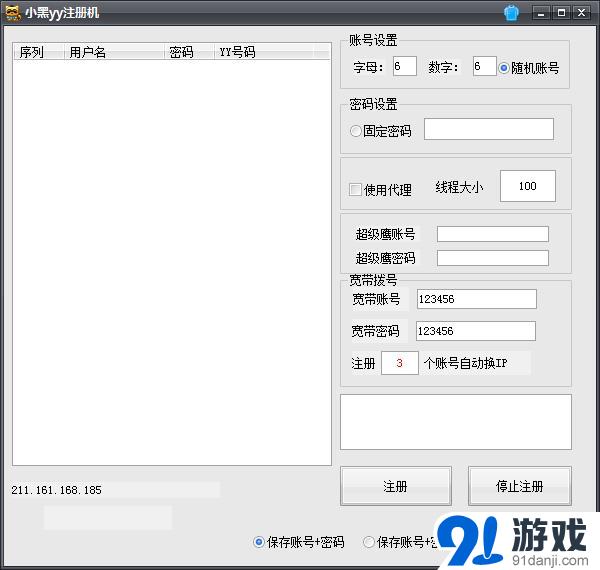Sort list by 序列 column header
The image size is (600, 570).
click(38, 52)
